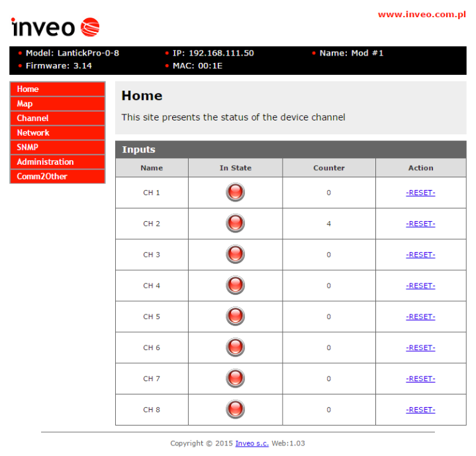
Task: Navigate to Administration page
Action: point(58,162)
